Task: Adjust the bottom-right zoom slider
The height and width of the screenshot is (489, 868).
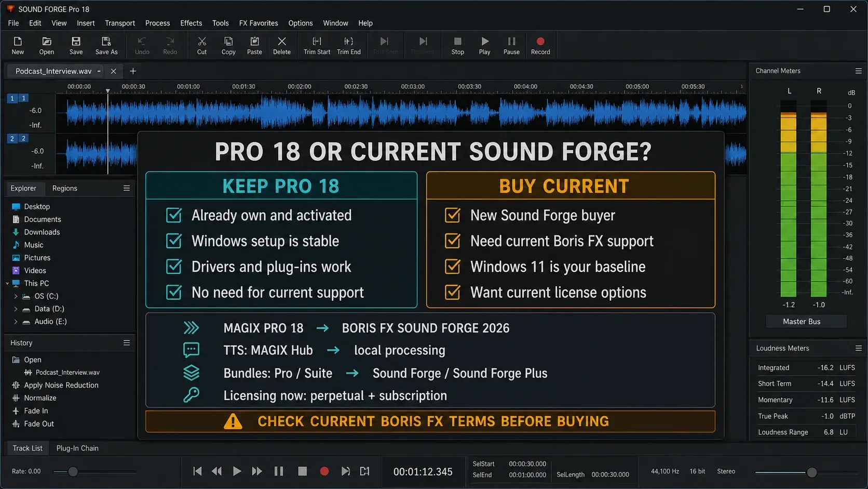Action: [x=812, y=472]
